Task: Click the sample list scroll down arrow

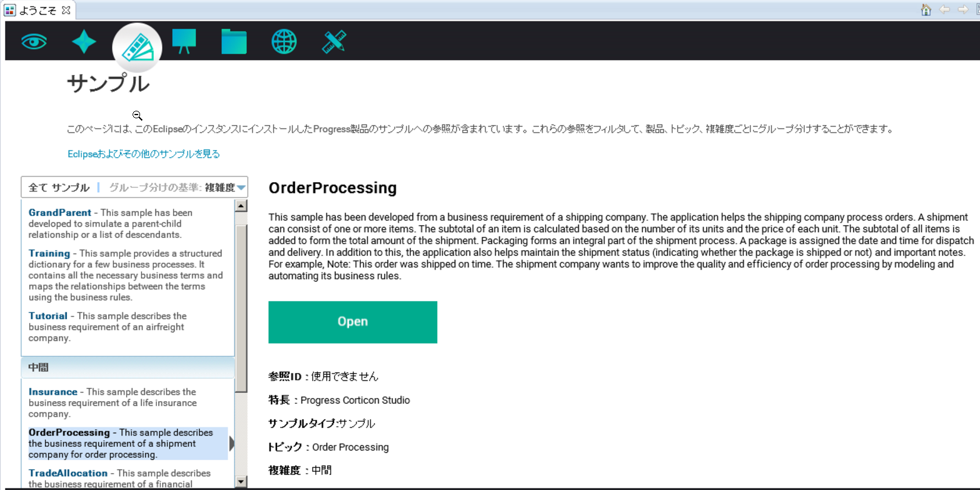Action: coord(241,481)
